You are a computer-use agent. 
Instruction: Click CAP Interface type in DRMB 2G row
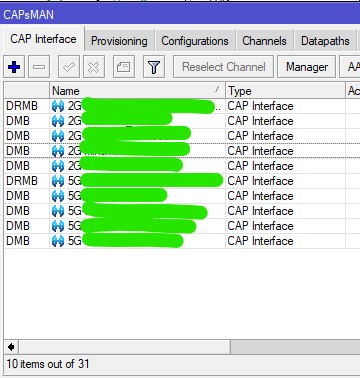coord(260,106)
